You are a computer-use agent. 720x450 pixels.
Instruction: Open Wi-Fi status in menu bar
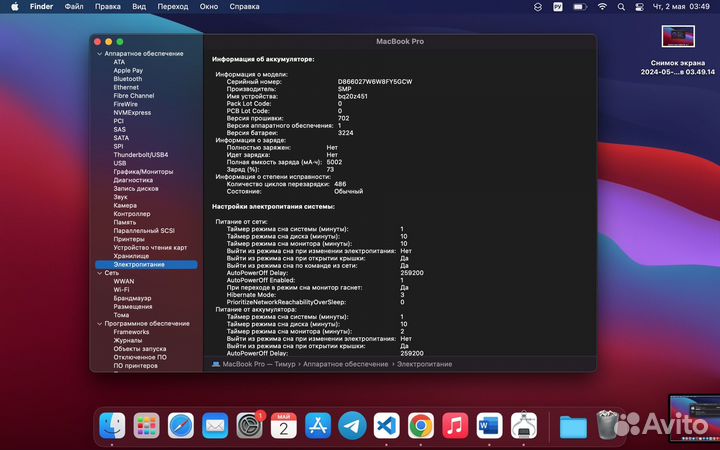pos(602,7)
